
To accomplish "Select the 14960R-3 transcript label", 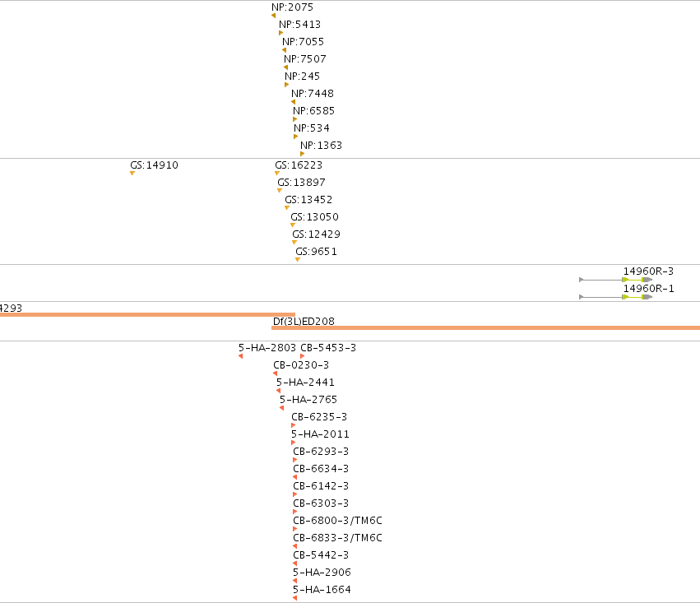I will tap(648, 271).
